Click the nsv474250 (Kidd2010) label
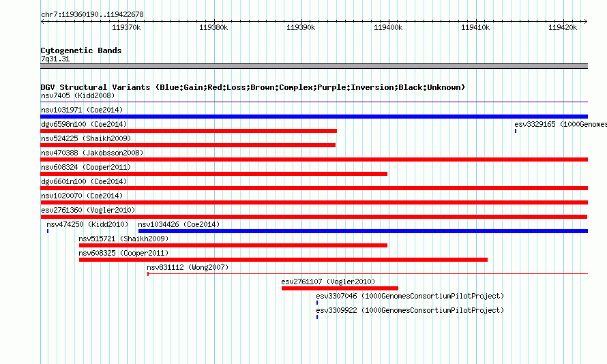Screen dimensions: 607x364 [x=87, y=224]
